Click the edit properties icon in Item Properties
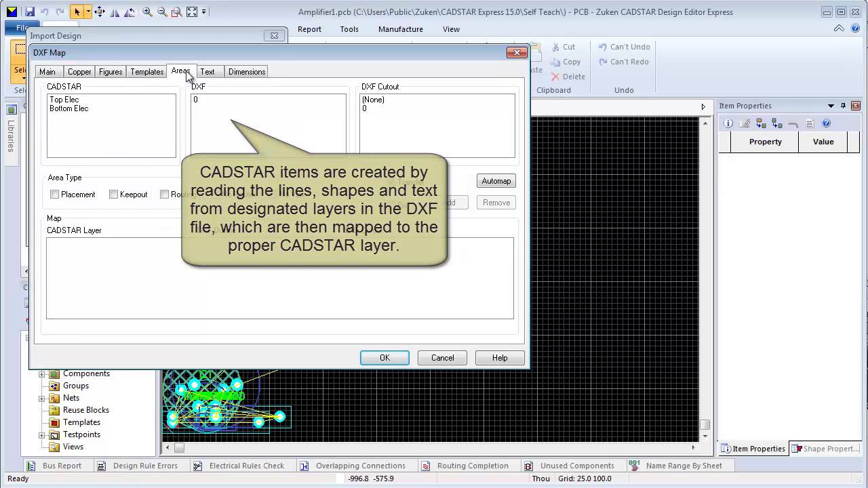Viewport: 868px width, 488px height. pyautogui.click(x=745, y=123)
